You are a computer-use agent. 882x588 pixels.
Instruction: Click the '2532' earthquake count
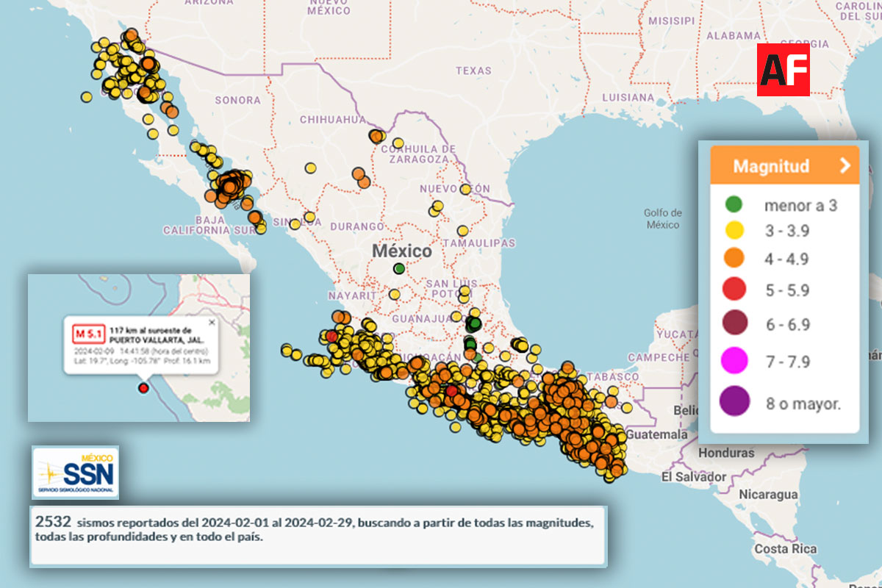pos(53,522)
